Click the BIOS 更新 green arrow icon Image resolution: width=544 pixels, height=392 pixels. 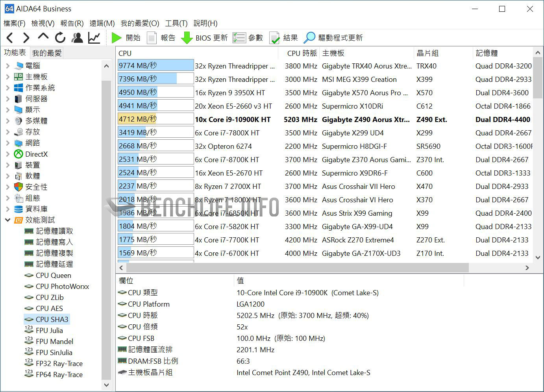point(187,38)
